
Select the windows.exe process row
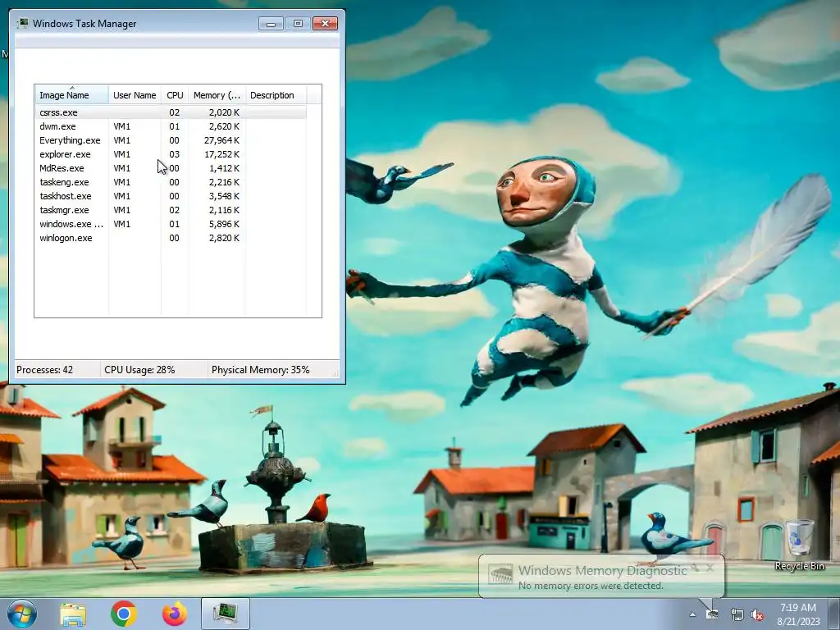(171, 224)
